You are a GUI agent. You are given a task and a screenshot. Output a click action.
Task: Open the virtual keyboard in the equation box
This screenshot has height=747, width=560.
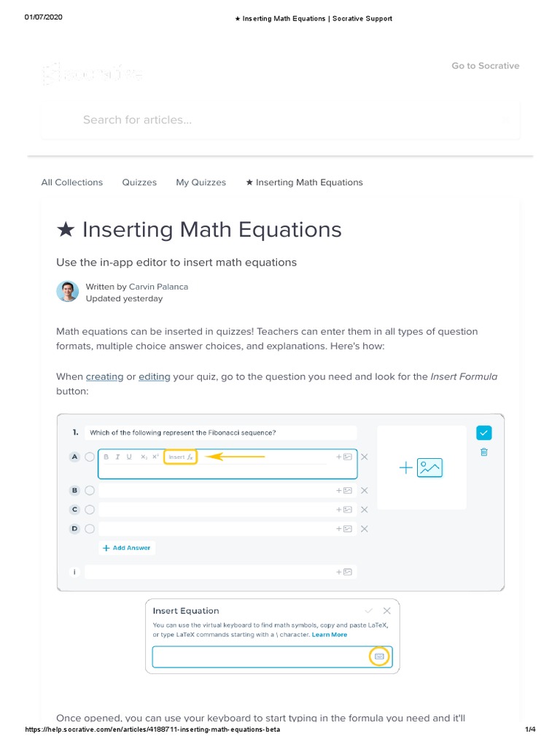[x=379, y=657]
